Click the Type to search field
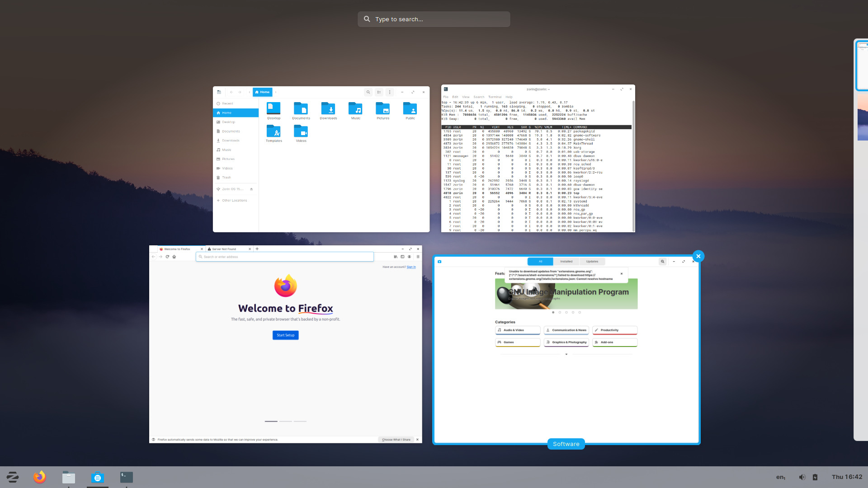This screenshot has height=488, width=868. click(433, 19)
